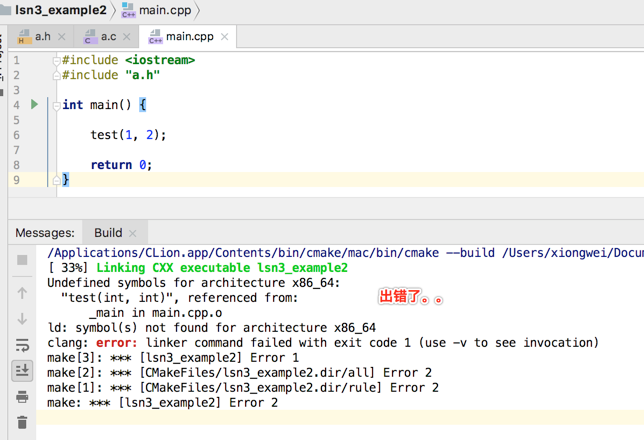Clear all build output with trash icon
This screenshot has height=440, width=644.
click(22, 422)
